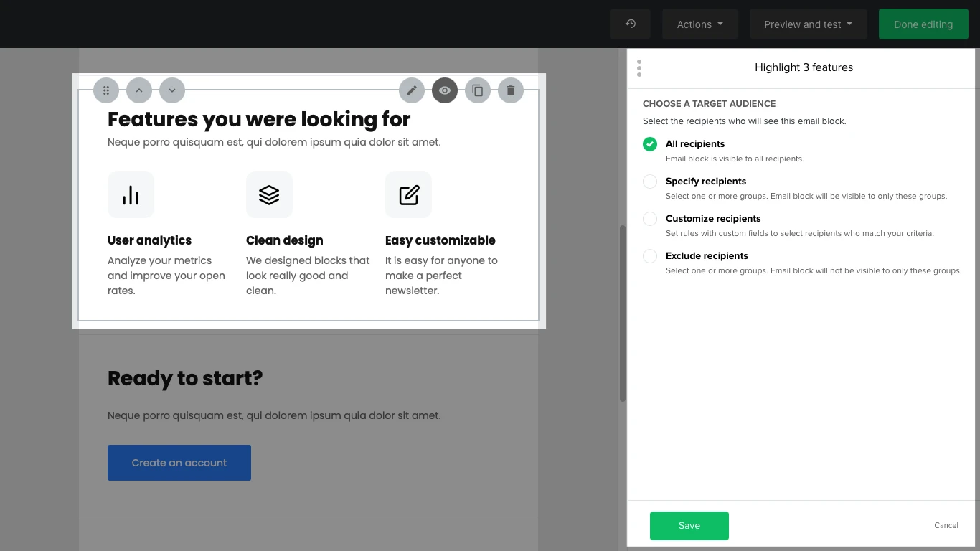
Task: Click the green Save button
Action: click(689, 526)
